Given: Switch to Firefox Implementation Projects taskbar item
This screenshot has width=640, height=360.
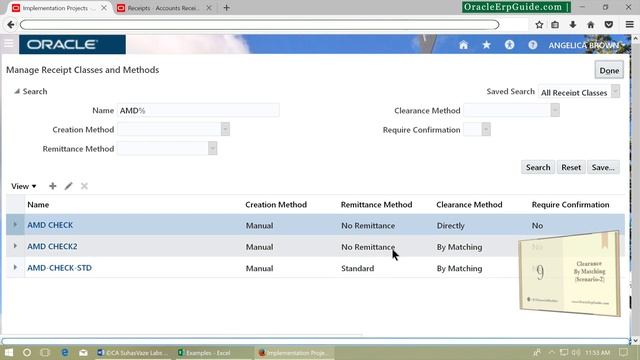Looking at the screenshot, I should tap(295, 353).
